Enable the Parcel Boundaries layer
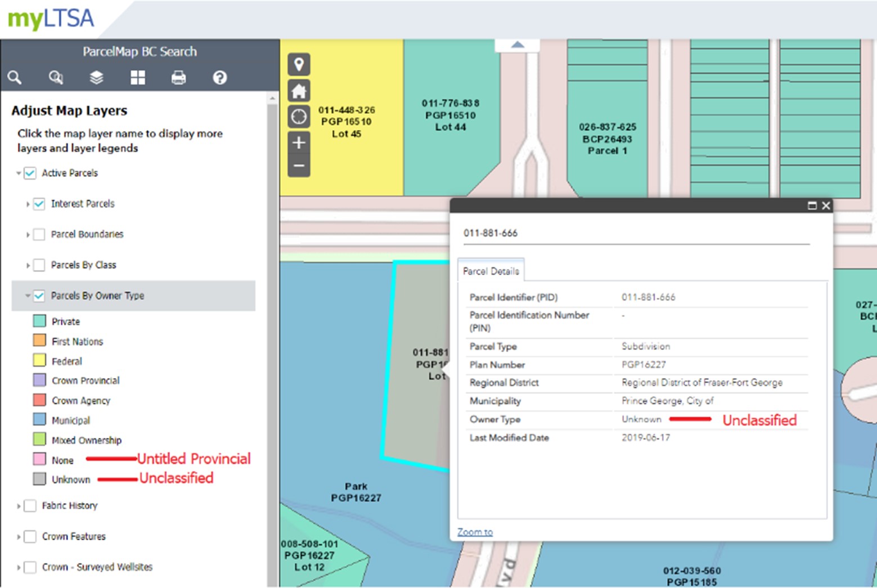 pos(39,235)
